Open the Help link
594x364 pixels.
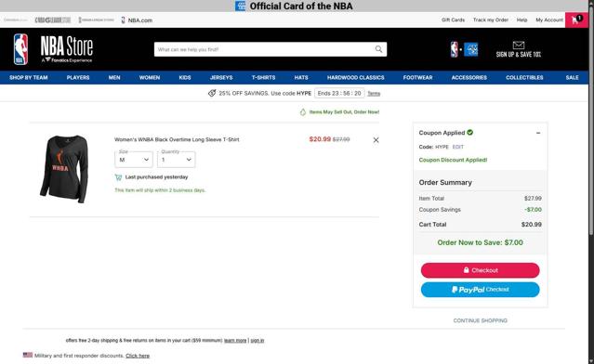[521, 20]
